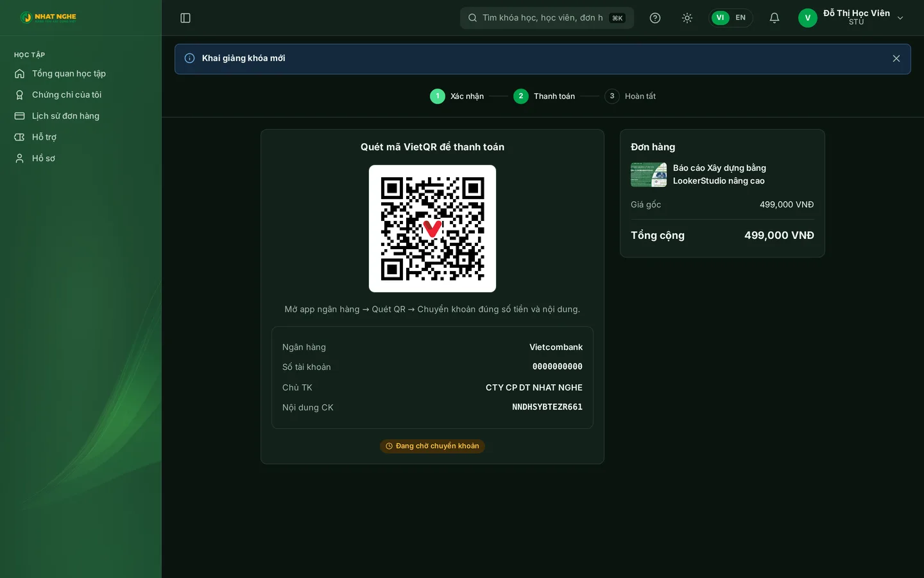Viewport: 924px width, 578px height.
Task: Open the LookerStudio course thumbnail
Action: click(x=649, y=175)
